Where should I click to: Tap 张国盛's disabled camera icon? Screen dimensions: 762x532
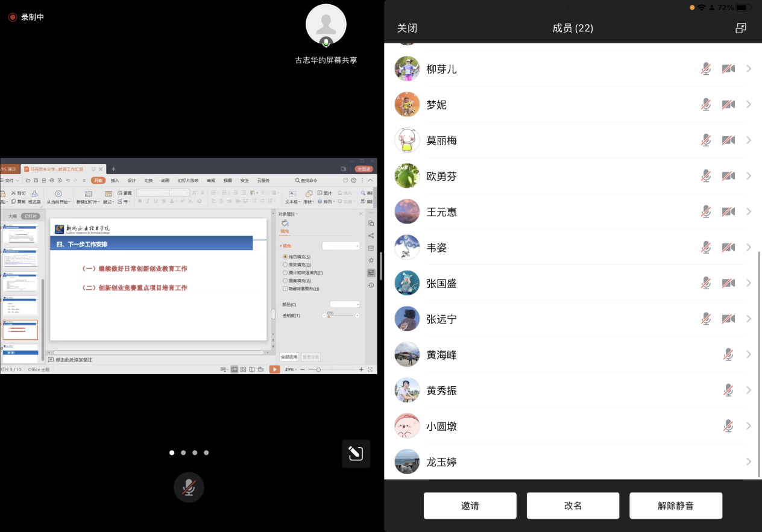point(728,283)
